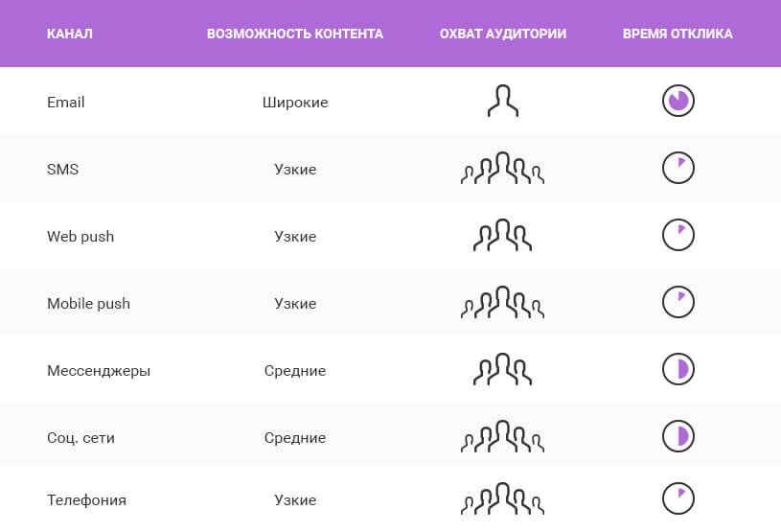Select the ОХВАТ АУДИТОРИИ column header

pos(503,34)
